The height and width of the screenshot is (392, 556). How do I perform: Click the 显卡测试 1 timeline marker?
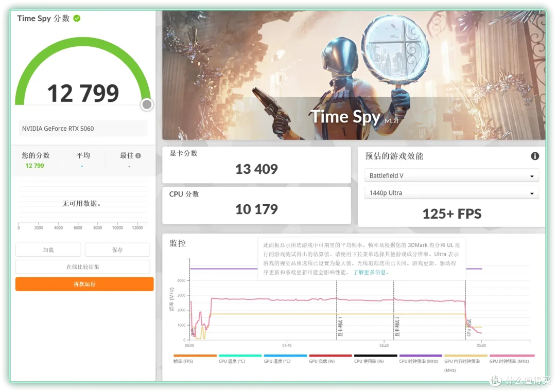point(340,327)
